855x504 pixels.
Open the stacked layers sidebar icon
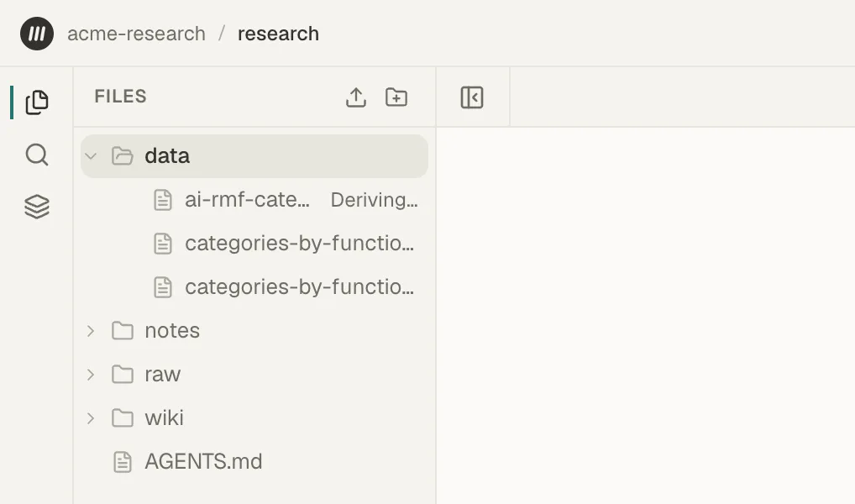(36, 207)
